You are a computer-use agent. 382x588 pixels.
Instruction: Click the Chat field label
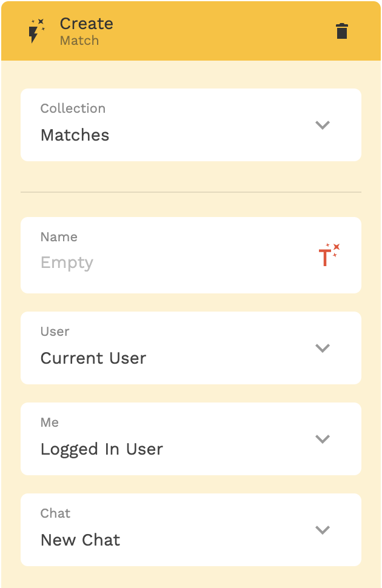click(55, 513)
